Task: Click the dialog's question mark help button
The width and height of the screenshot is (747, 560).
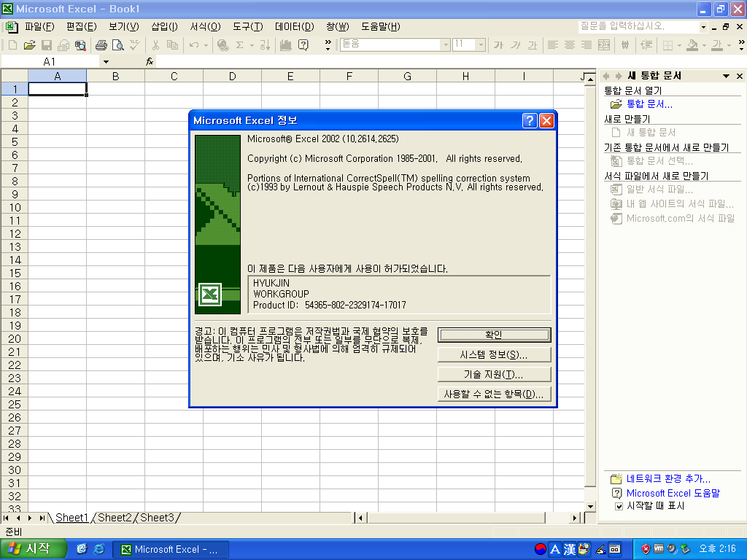Action: click(x=530, y=120)
